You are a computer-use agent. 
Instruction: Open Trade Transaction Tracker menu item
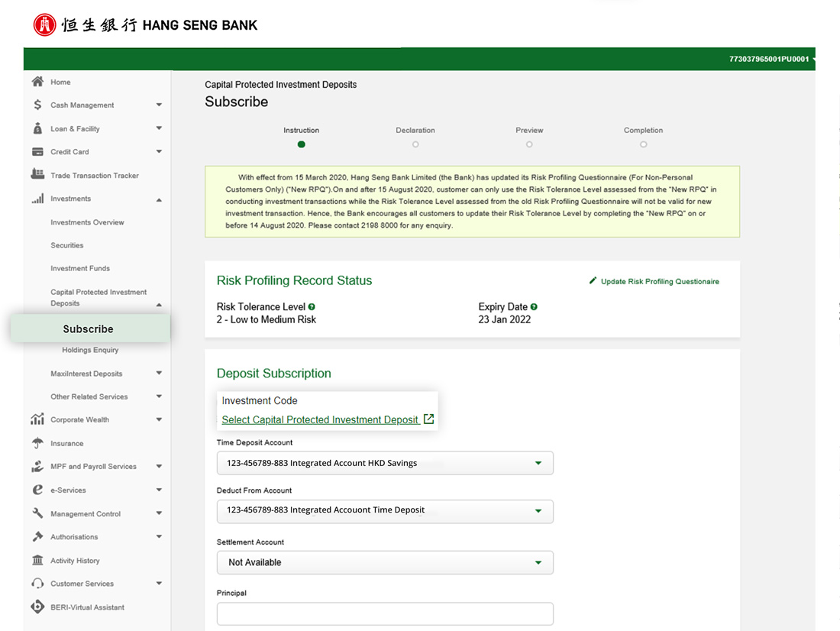pyautogui.click(x=95, y=175)
